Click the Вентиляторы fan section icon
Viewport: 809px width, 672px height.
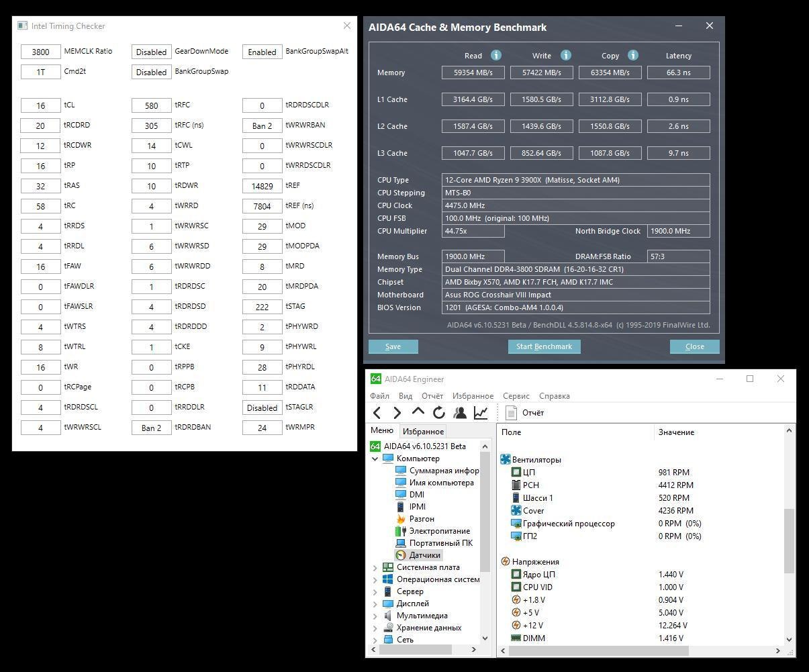coord(506,460)
